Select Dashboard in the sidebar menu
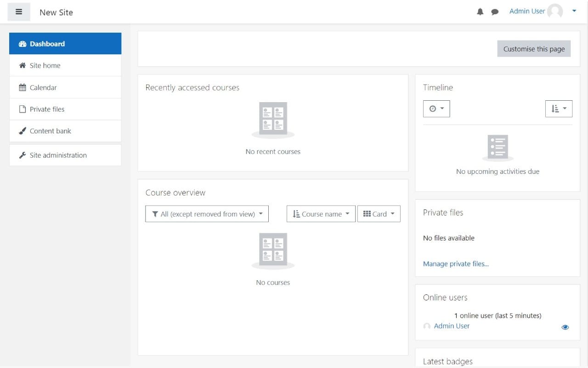Screen dimensions: 588x368 point(46,44)
